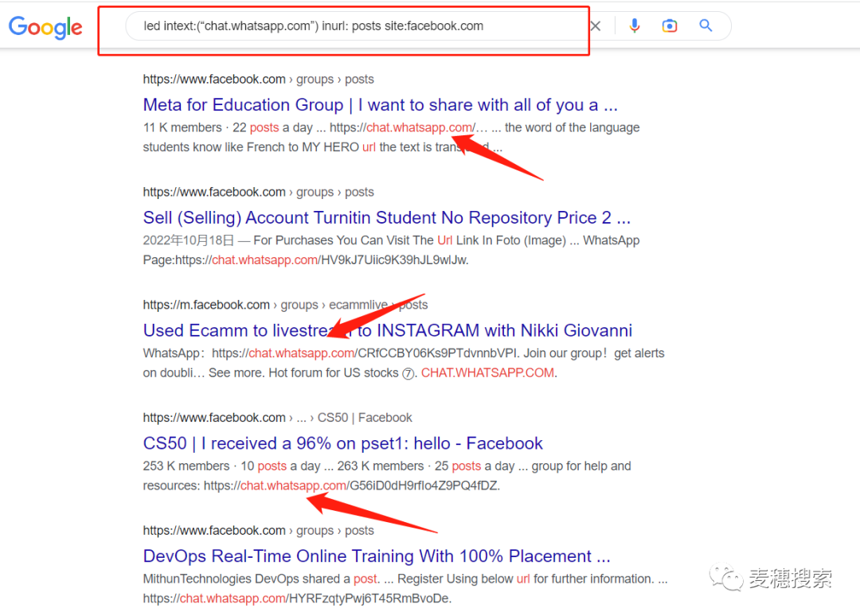
Task: Click the uppercase CHAT.WHATSAPP.COM text in snippet
Action: (488, 373)
